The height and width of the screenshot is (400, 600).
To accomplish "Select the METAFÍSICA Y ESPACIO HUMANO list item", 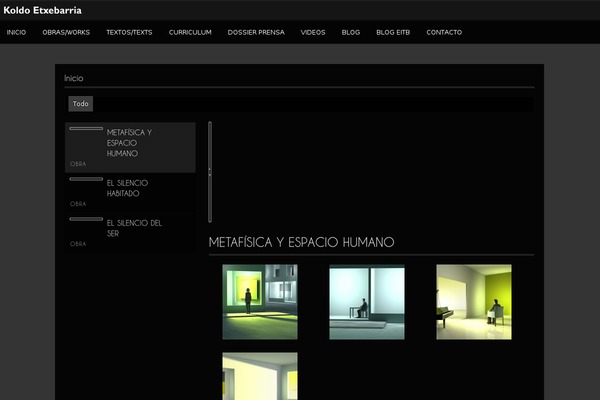I will pos(130,147).
